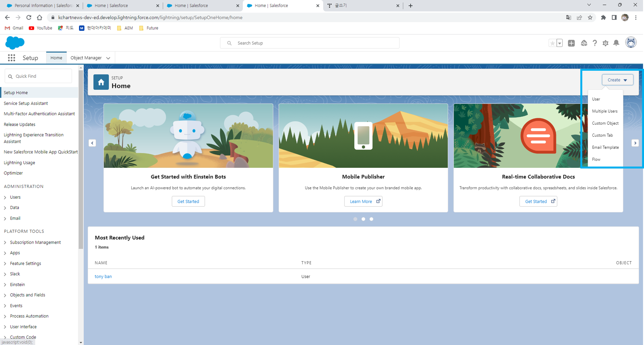Select the third carousel dot

[x=371, y=219]
